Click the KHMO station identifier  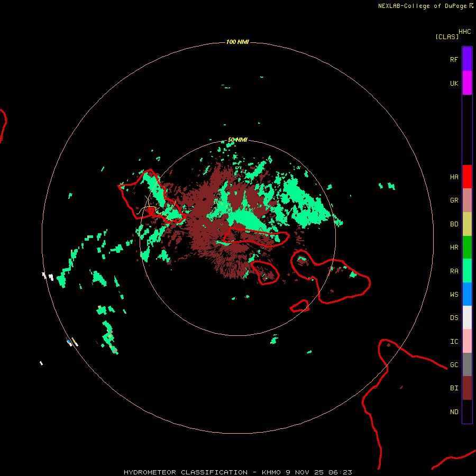pyautogui.click(x=271, y=472)
